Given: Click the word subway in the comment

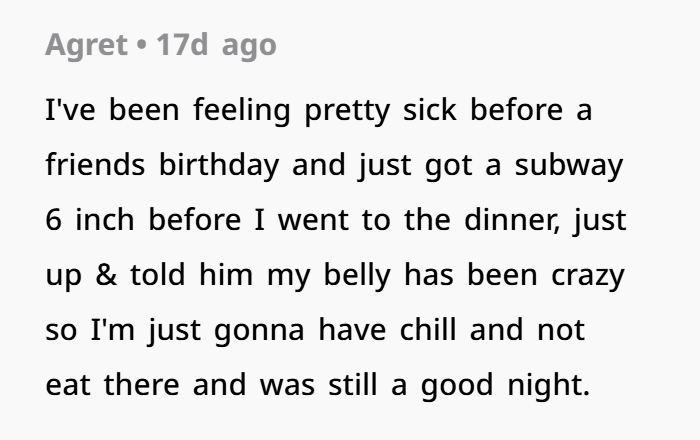Looking at the screenshot, I should (x=568, y=166).
